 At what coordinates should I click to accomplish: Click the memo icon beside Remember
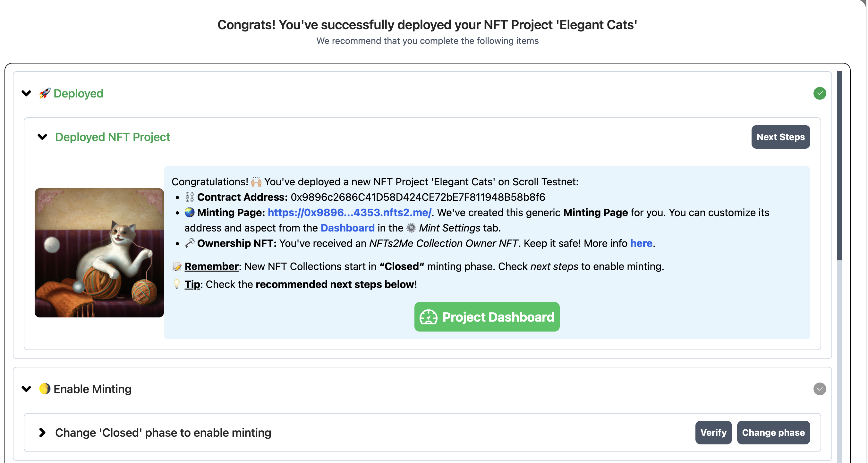[x=177, y=266]
